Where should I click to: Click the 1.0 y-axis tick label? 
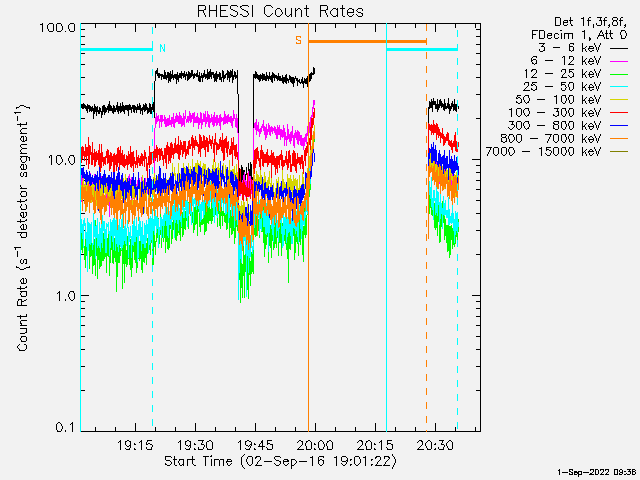65,296
